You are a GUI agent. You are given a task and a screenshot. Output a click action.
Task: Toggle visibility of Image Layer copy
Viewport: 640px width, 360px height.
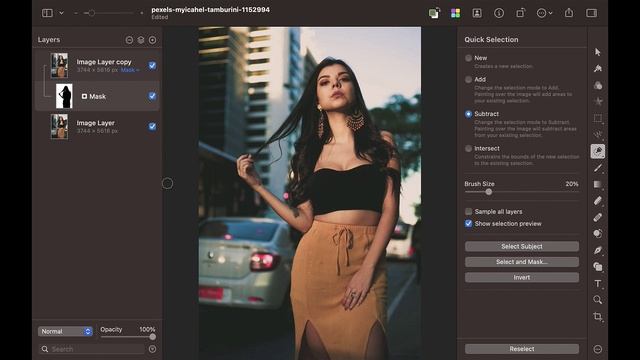[x=152, y=65]
